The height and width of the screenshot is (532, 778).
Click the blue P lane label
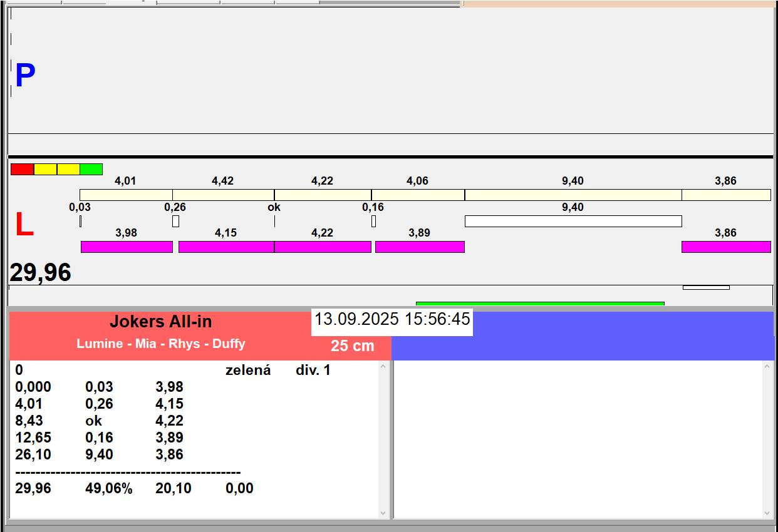point(25,76)
